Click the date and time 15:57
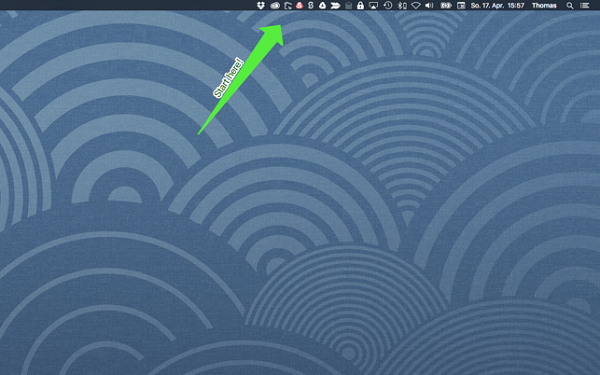Image resolution: width=600 pixels, height=375 pixels. point(497,5)
